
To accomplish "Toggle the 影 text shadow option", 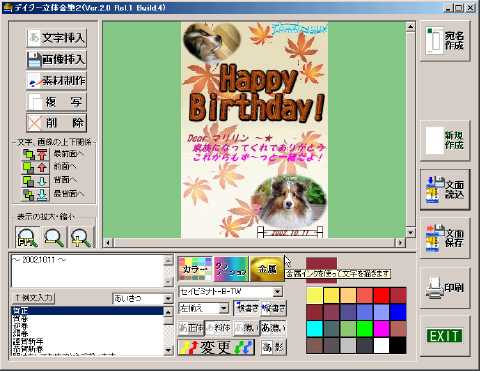I will coord(273,347).
